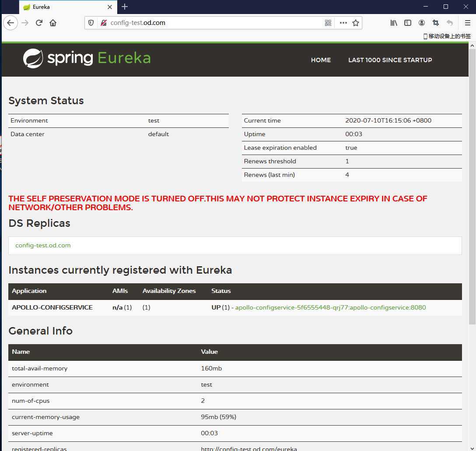Click the Application column header
This screenshot has height=451, width=476.
(29, 291)
